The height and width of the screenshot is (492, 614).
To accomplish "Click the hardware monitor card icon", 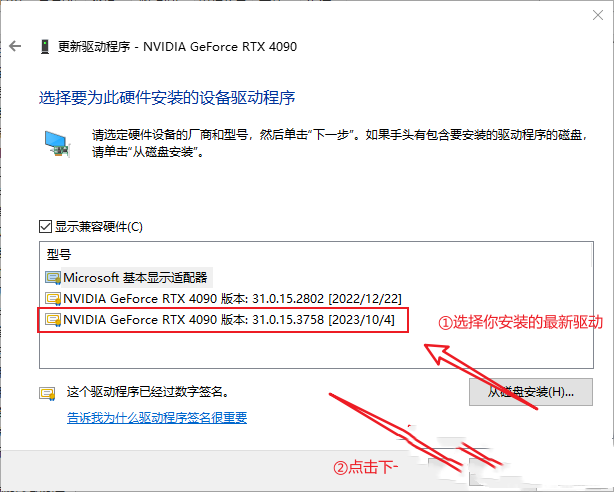I will (57, 144).
